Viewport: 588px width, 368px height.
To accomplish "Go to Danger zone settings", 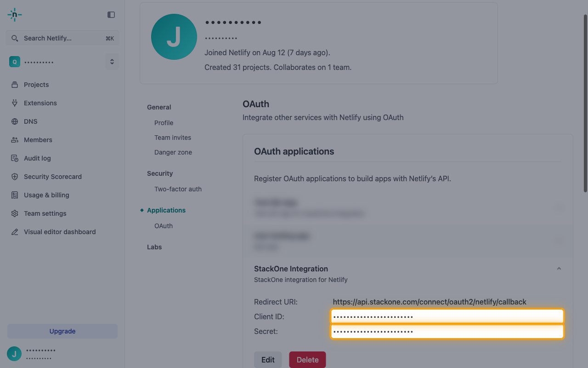I will pos(173,152).
